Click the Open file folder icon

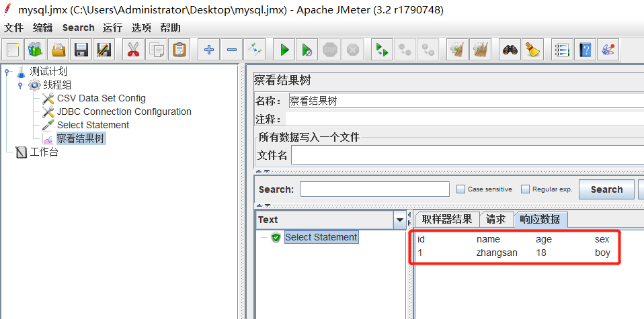click(58, 50)
